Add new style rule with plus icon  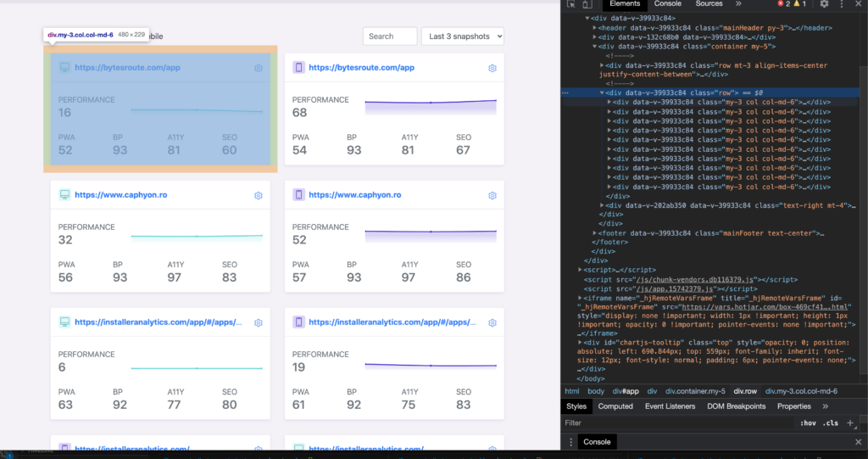coord(850,423)
